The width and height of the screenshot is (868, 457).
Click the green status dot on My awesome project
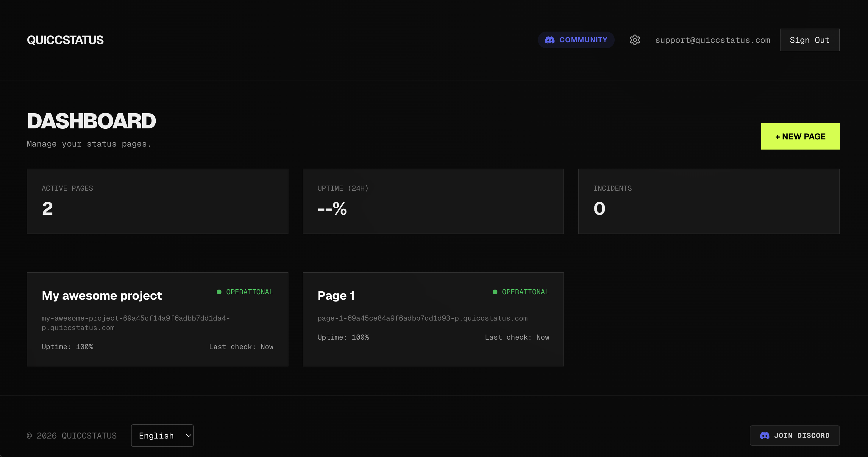coord(219,291)
